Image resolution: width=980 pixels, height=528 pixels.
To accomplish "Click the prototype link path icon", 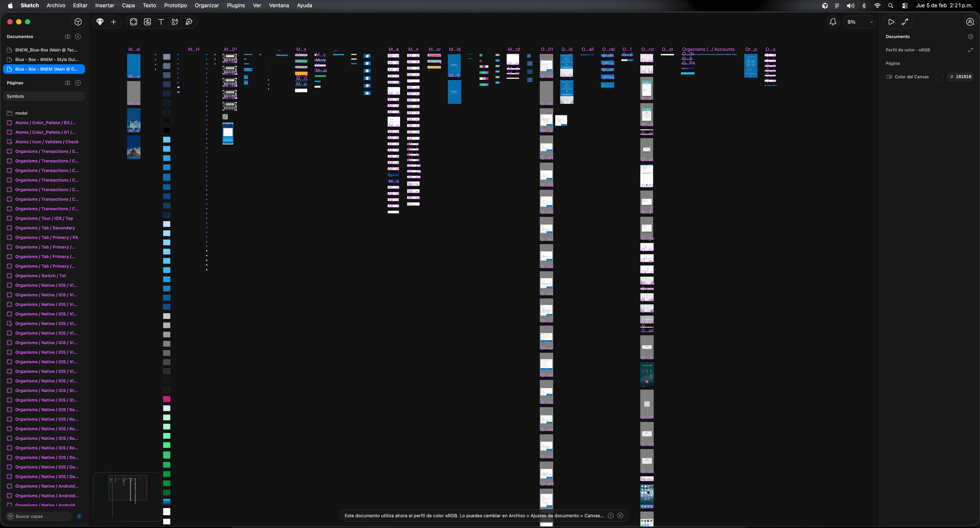I will [x=905, y=22].
